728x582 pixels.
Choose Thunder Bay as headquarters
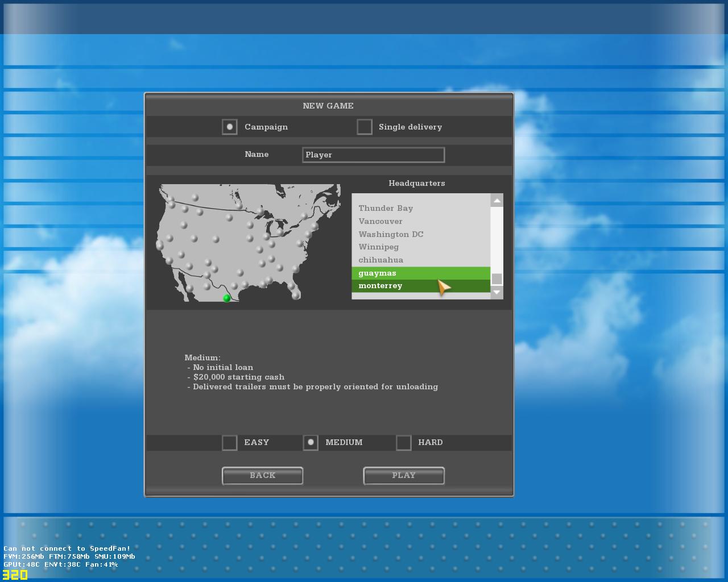click(386, 208)
